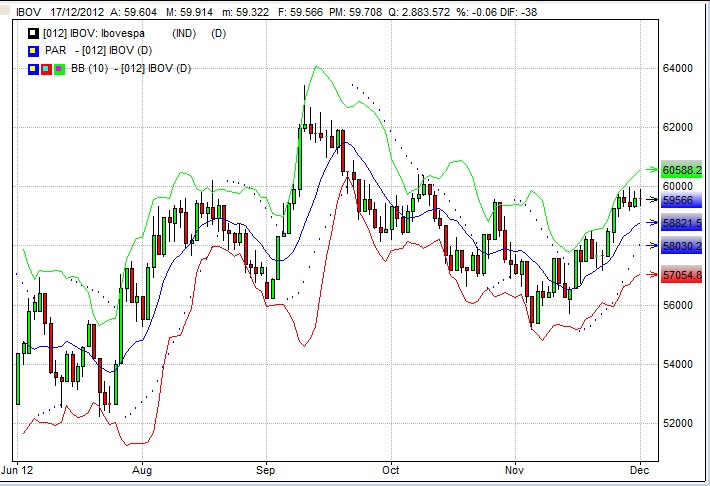This screenshot has width=710, height=486.
Task: Click the green 60588.2 upper band price tag
Action: 682,170
